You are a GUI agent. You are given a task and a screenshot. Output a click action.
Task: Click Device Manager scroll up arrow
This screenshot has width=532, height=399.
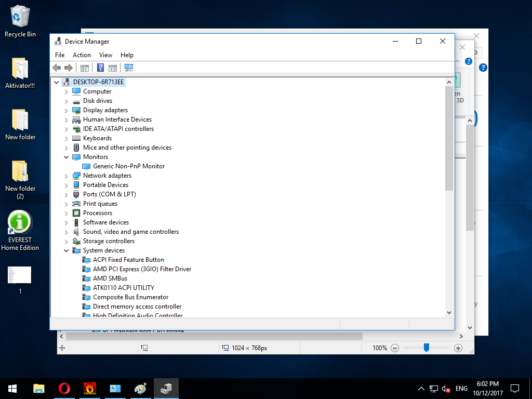click(x=449, y=82)
